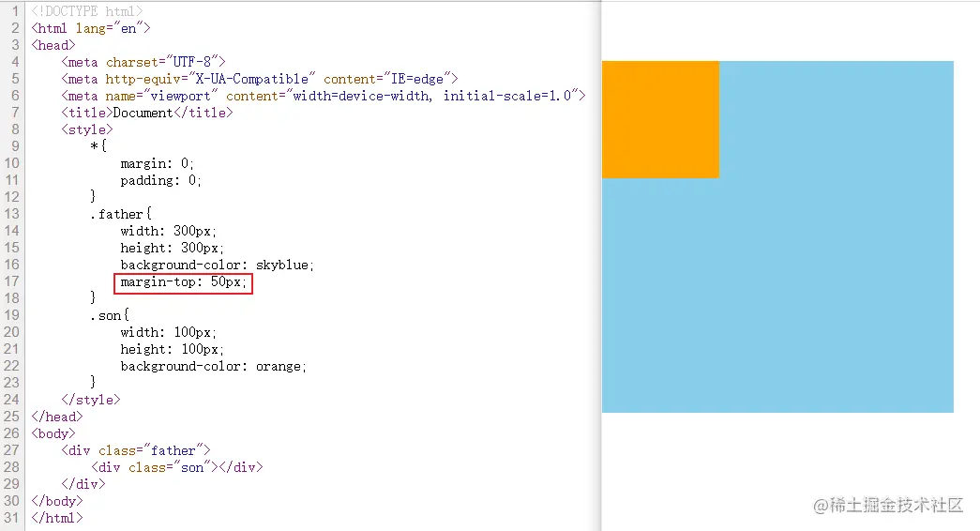Screen dimensions: 980x531
Task: Click the .father selector line
Action: pyautogui.click(x=121, y=214)
